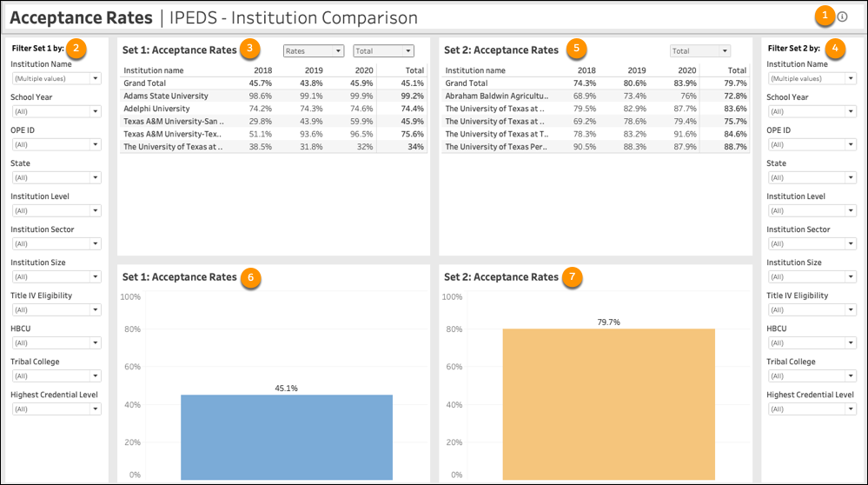Click the 2018 column header in Set 1
This screenshot has height=485, width=868.
click(263, 70)
